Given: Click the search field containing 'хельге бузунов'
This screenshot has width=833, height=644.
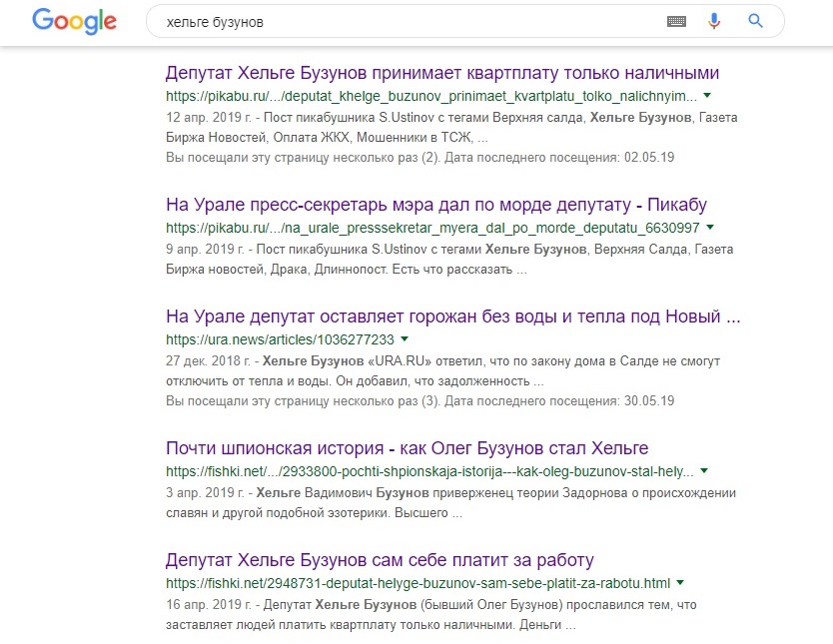Looking at the screenshot, I should point(400,21).
